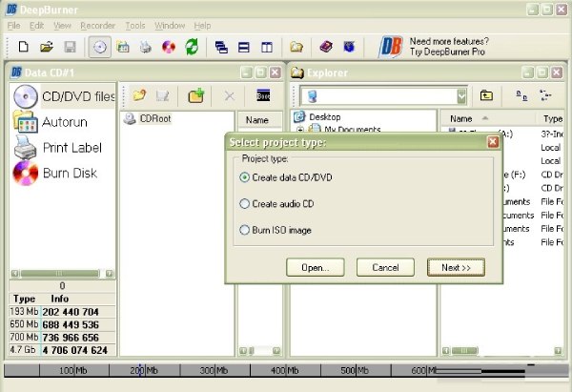This screenshot has width=572, height=392.
Task: Open the Window menu
Action: [170, 26]
